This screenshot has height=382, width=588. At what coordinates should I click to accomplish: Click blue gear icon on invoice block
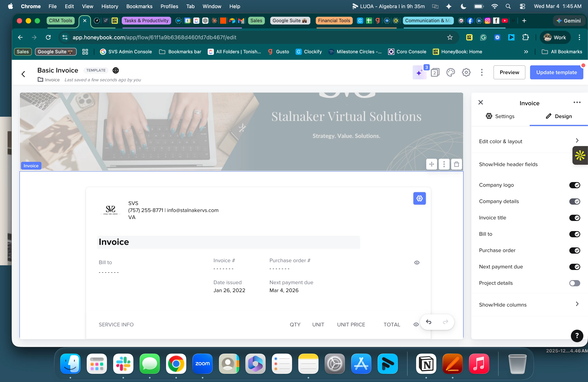click(419, 198)
